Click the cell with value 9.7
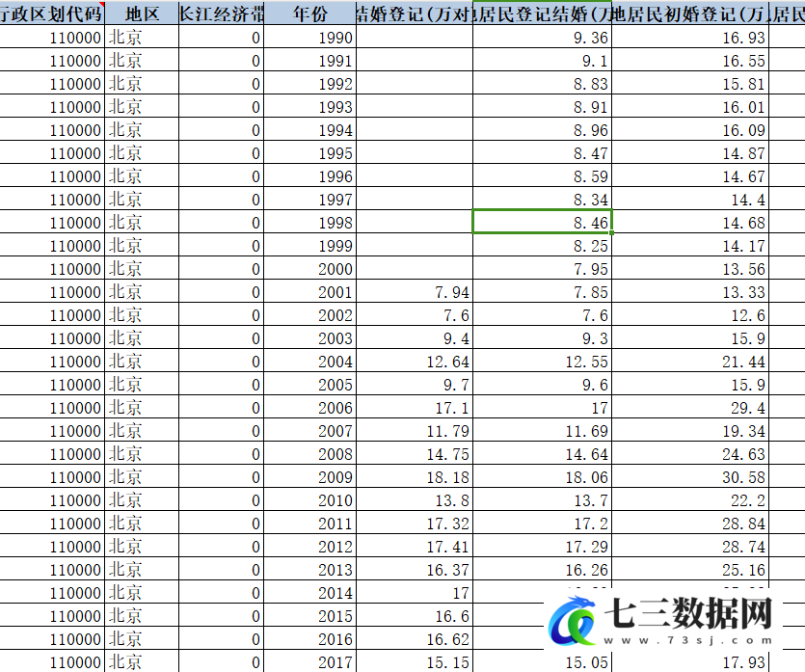Image resolution: width=805 pixels, height=672 pixels. coord(415,384)
